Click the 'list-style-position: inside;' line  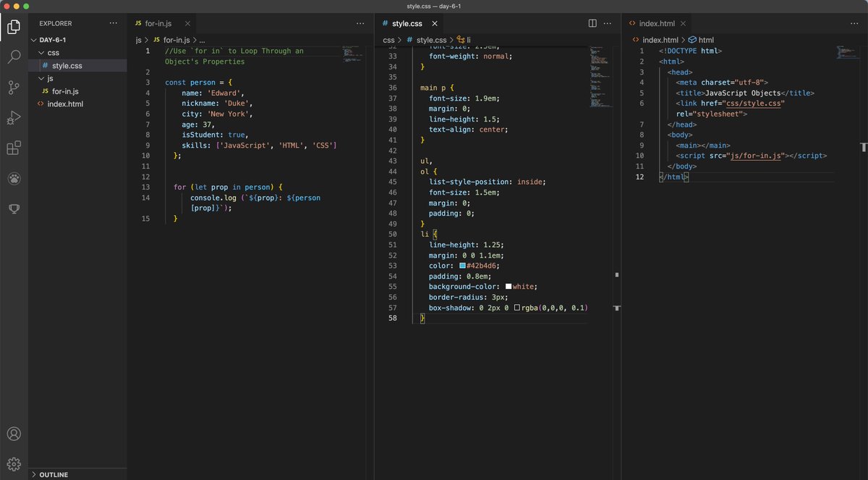pos(487,182)
